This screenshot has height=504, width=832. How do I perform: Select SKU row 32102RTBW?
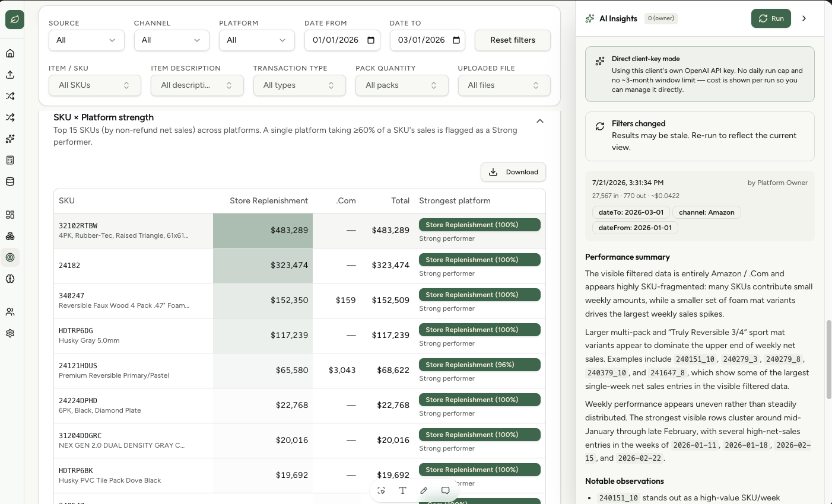pyautogui.click(x=300, y=231)
